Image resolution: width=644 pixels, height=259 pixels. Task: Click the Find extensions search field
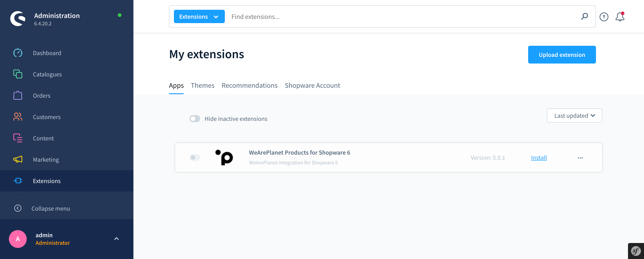point(400,16)
